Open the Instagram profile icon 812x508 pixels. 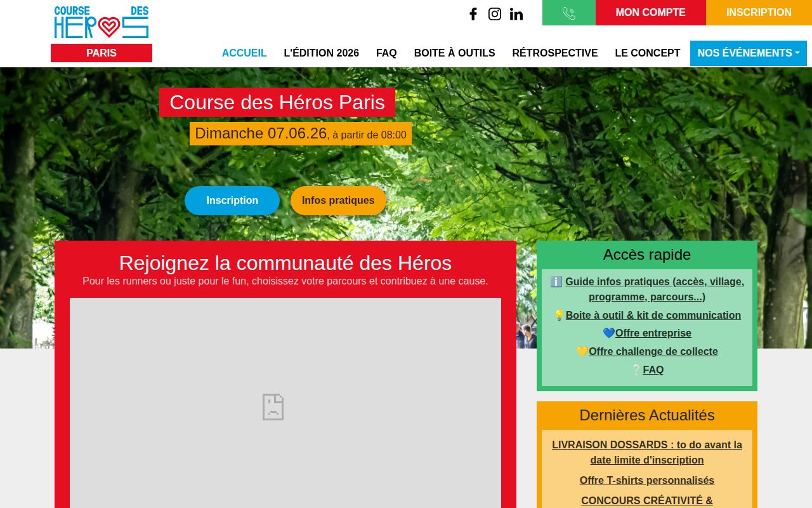(x=495, y=14)
